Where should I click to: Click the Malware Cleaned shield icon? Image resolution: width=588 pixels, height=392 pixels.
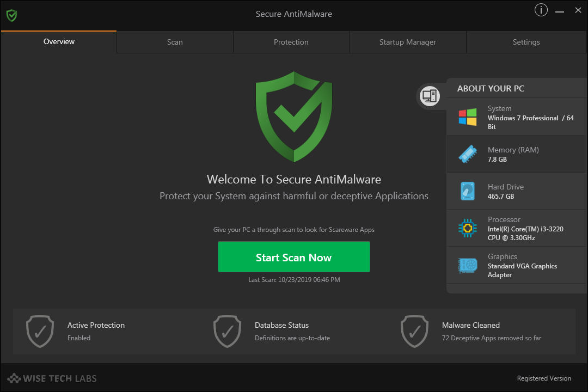point(414,331)
